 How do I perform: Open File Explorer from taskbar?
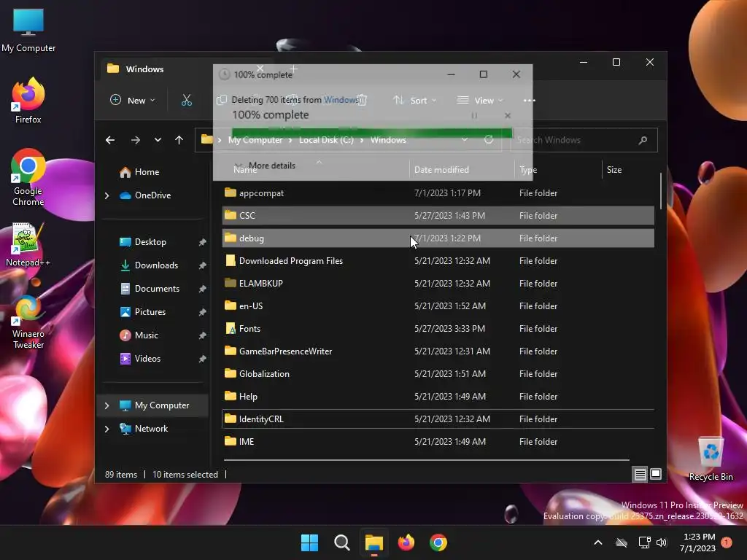pos(374,542)
